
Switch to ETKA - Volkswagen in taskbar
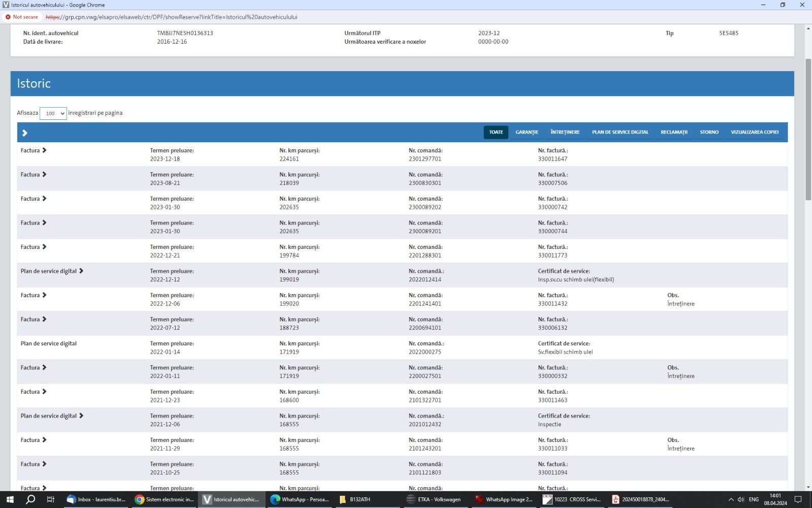435,499
